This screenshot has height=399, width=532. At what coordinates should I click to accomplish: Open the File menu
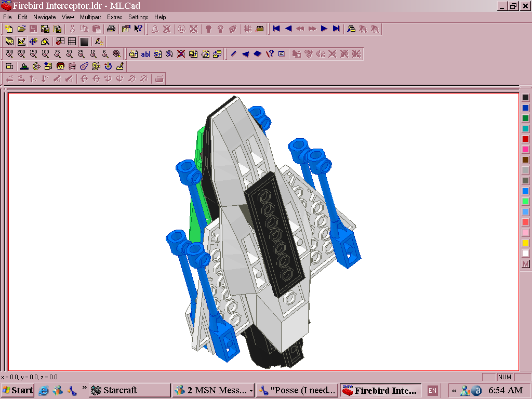7,17
